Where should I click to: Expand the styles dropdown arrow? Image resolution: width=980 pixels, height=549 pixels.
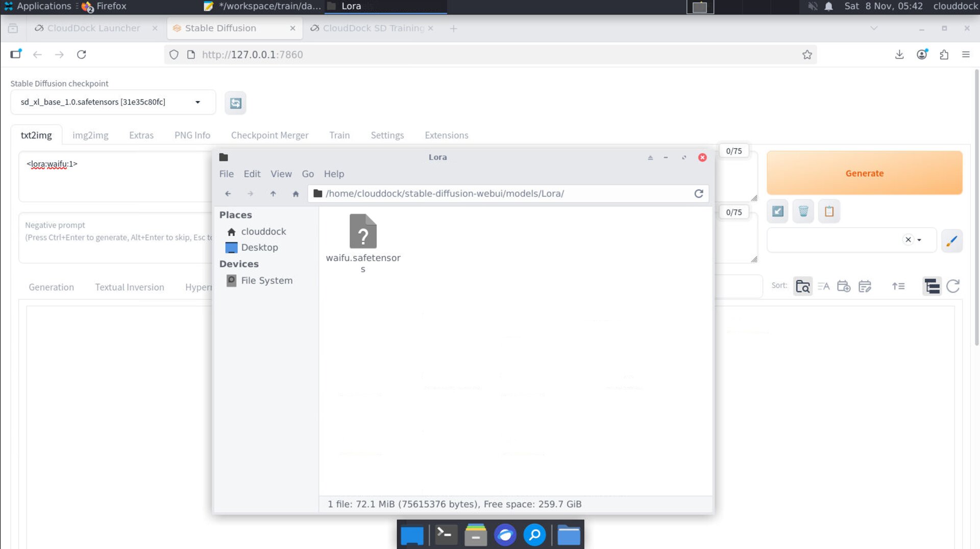coord(919,240)
